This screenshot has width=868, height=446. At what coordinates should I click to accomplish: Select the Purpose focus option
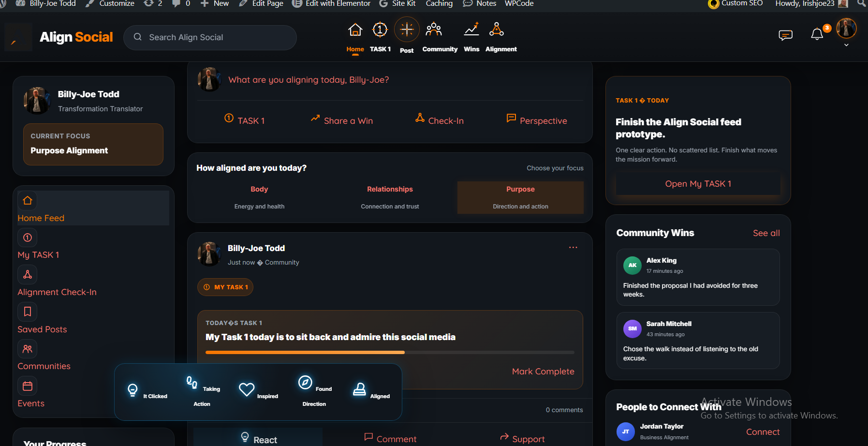[x=520, y=197]
